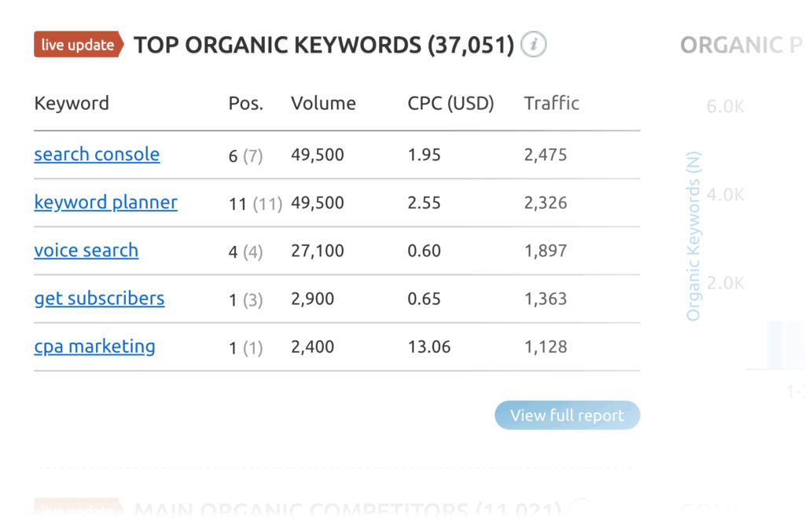Click the info icon near MAIN ORGANIC COMPETITORS
This screenshot has width=805, height=532.
(581, 509)
